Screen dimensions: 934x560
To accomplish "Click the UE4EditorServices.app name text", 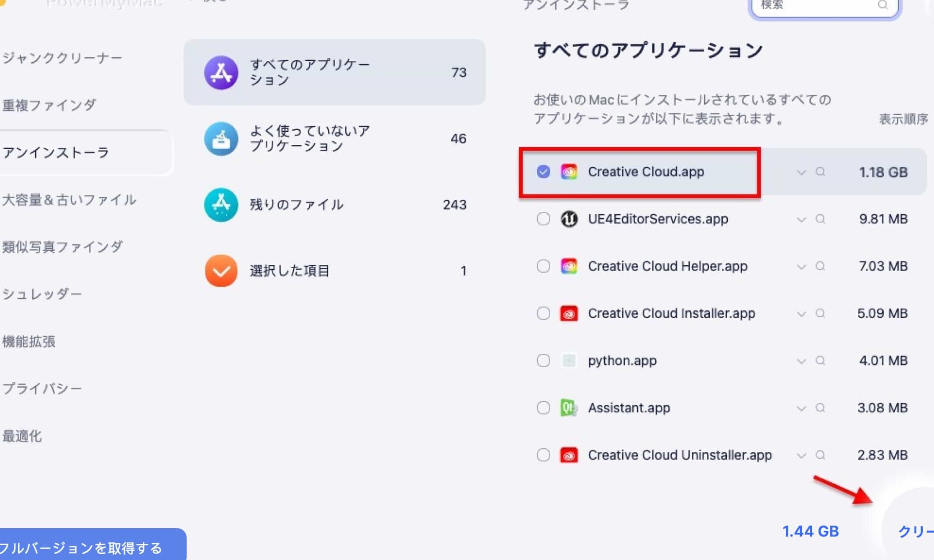I will 658,219.
